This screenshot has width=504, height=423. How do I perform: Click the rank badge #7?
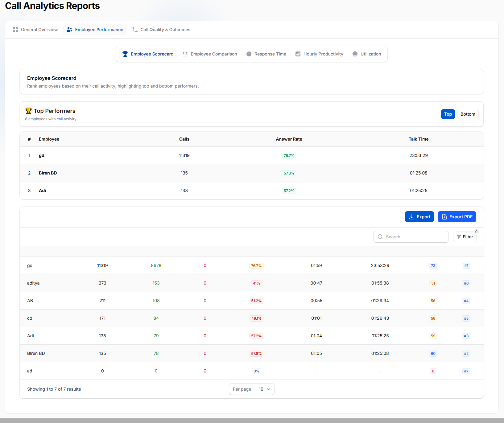point(466,371)
